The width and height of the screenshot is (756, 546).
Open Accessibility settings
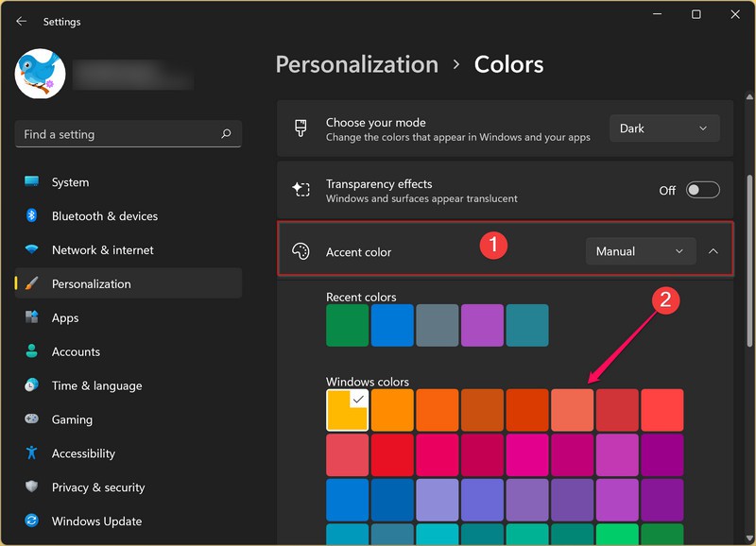tap(129, 453)
